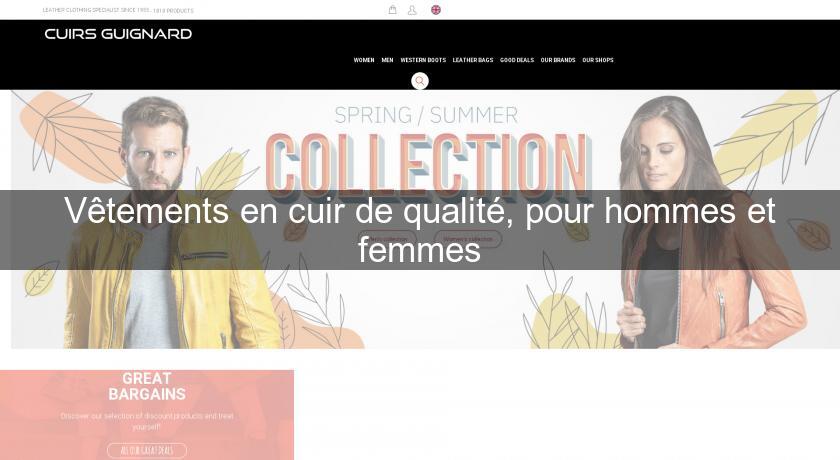Click the All Our Great Deals button
Screen dimensions: 840x460
tap(147, 450)
